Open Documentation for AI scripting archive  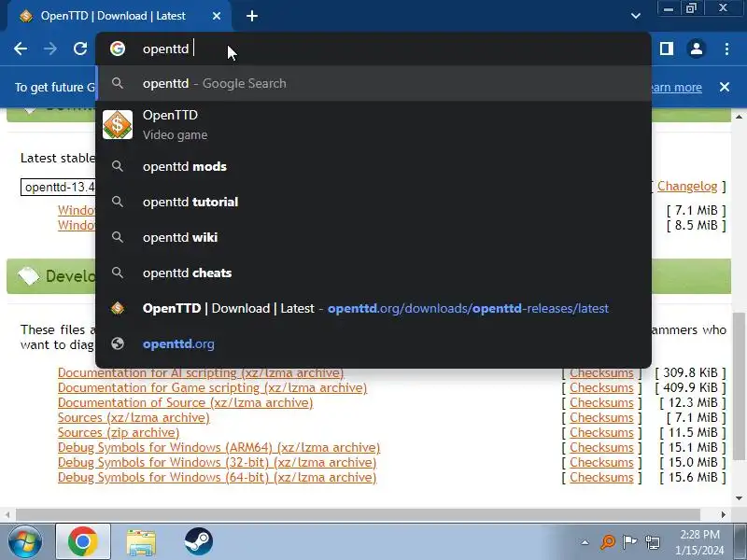click(201, 372)
